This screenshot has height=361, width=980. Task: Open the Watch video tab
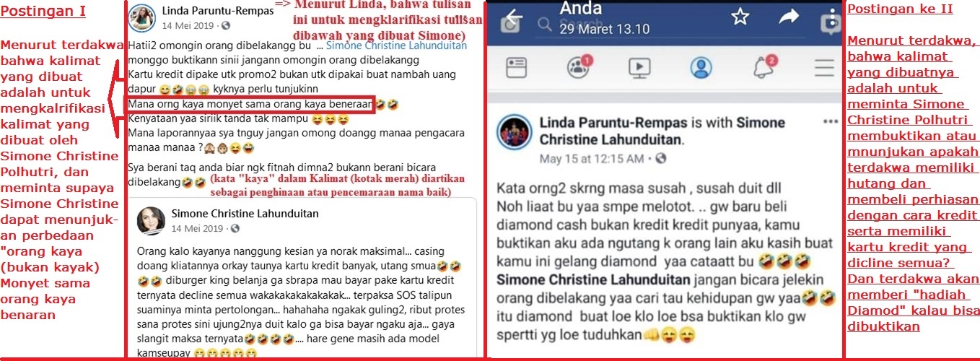pyautogui.click(x=639, y=68)
